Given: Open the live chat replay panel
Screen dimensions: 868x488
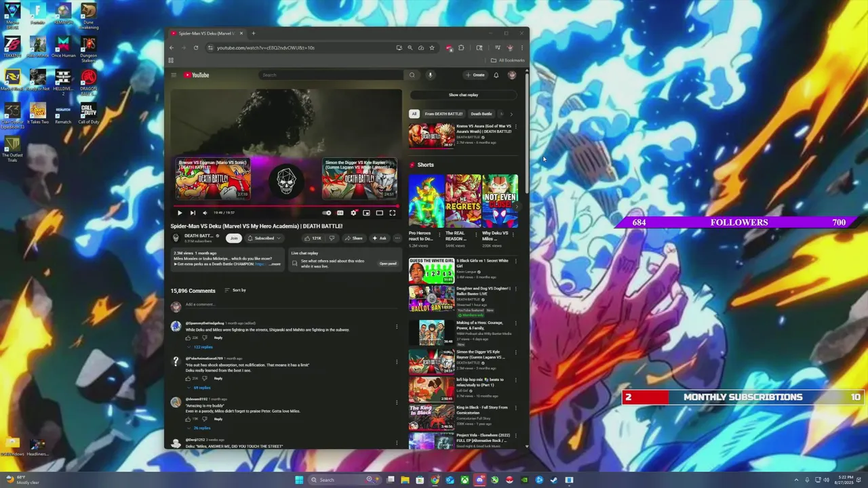Looking at the screenshot, I should [x=388, y=264].
